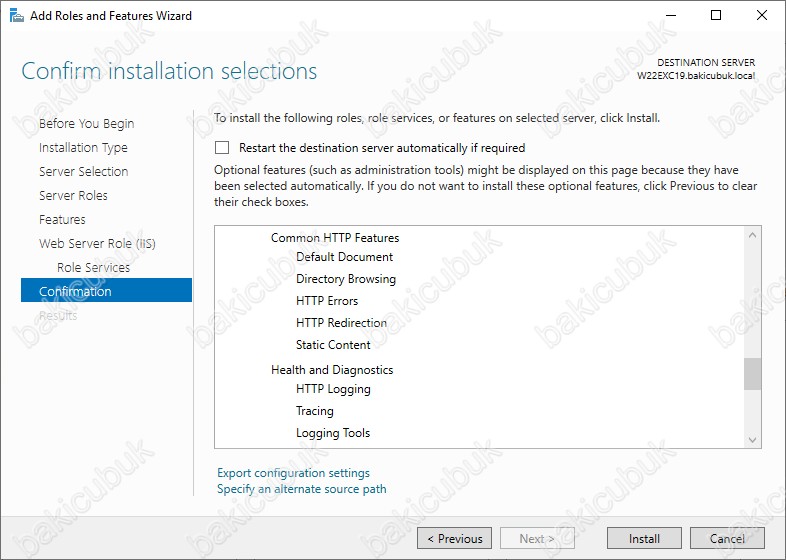Select Confirmation step in sidebar
Screen dimensions: 786x560
click(x=106, y=290)
